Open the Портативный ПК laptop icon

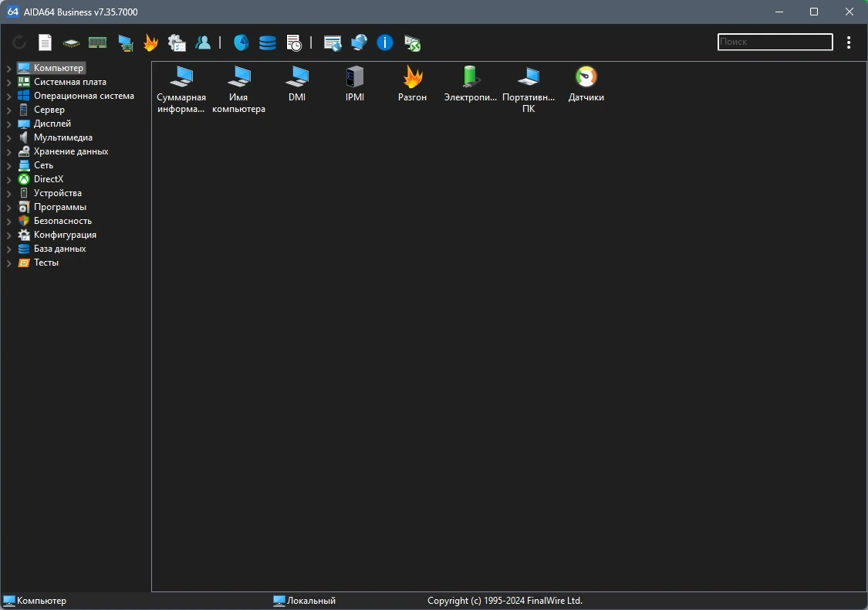pyautogui.click(x=529, y=90)
